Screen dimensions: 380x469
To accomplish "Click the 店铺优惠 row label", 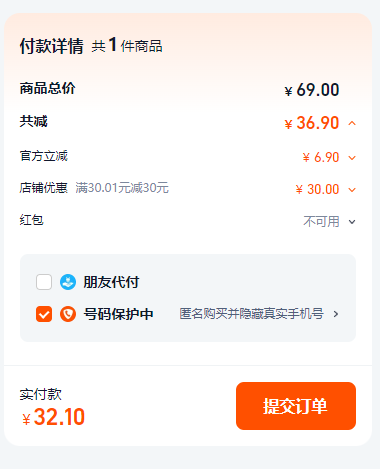I will pyautogui.click(x=44, y=188).
